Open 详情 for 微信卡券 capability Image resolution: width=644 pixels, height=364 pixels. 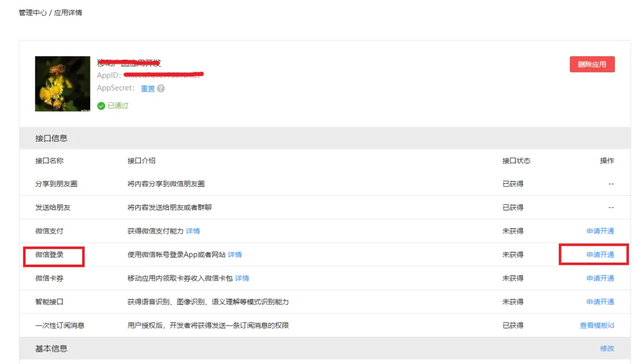242,278
